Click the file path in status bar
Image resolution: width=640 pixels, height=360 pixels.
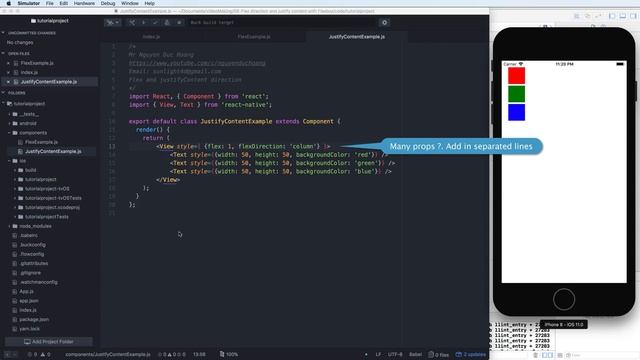(x=108, y=354)
